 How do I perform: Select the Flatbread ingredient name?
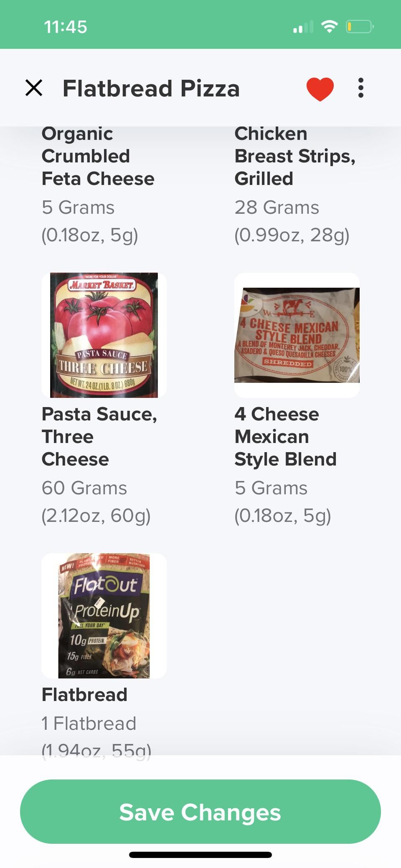(x=85, y=695)
